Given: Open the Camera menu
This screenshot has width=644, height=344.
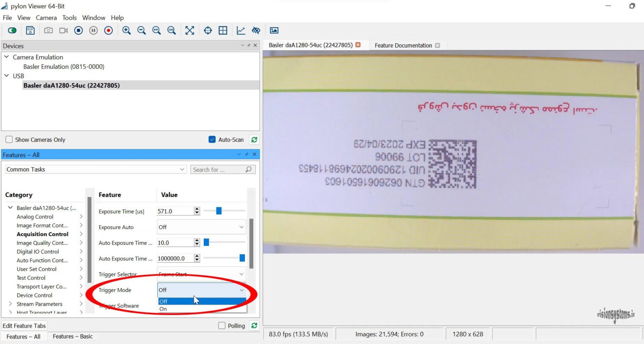Looking at the screenshot, I should coord(46,18).
